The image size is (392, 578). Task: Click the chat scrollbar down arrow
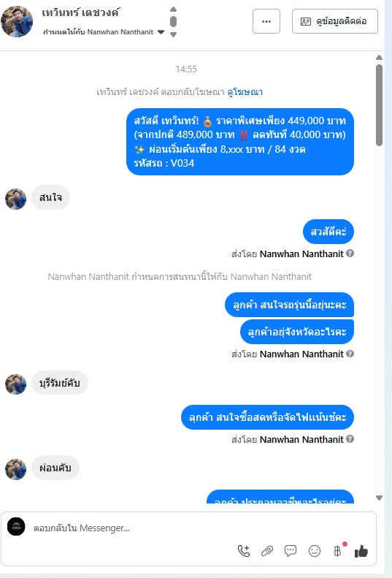coord(379,498)
